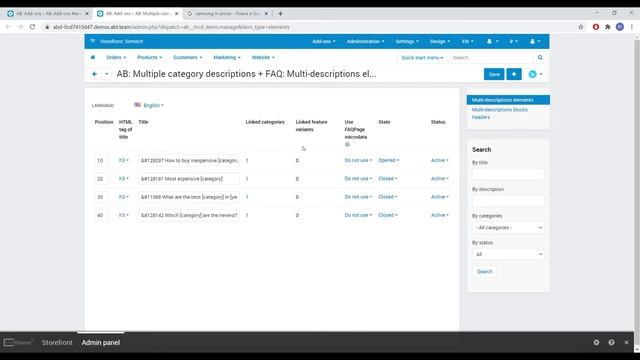Select Multi-descriptions elements tab
This screenshot has height=360, width=640.
[508, 100]
